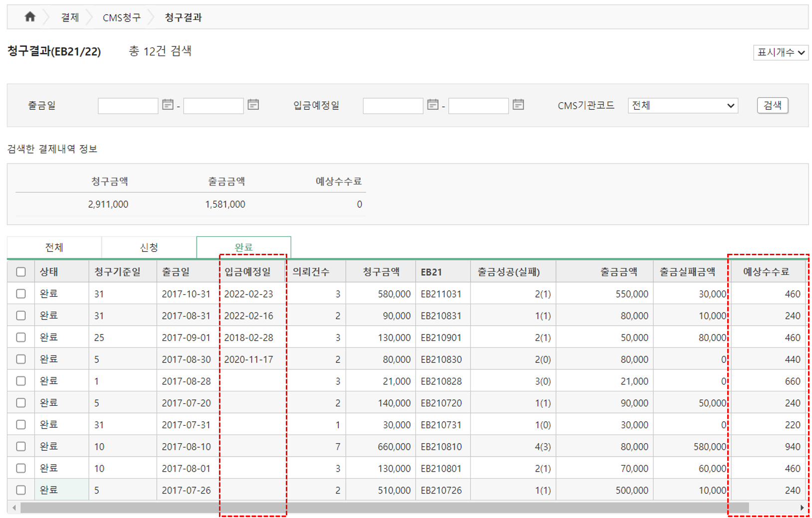Click scrollbar right arrow of table

pyautogui.click(x=802, y=508)
